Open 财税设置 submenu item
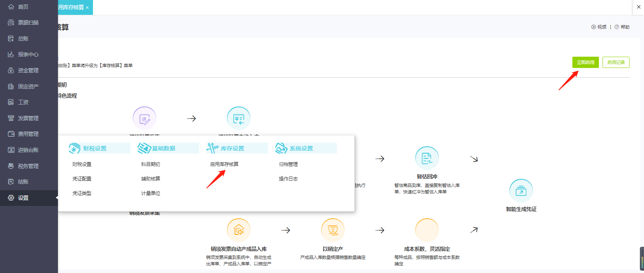This screenshot has width=644, height=273. (82, 164)
